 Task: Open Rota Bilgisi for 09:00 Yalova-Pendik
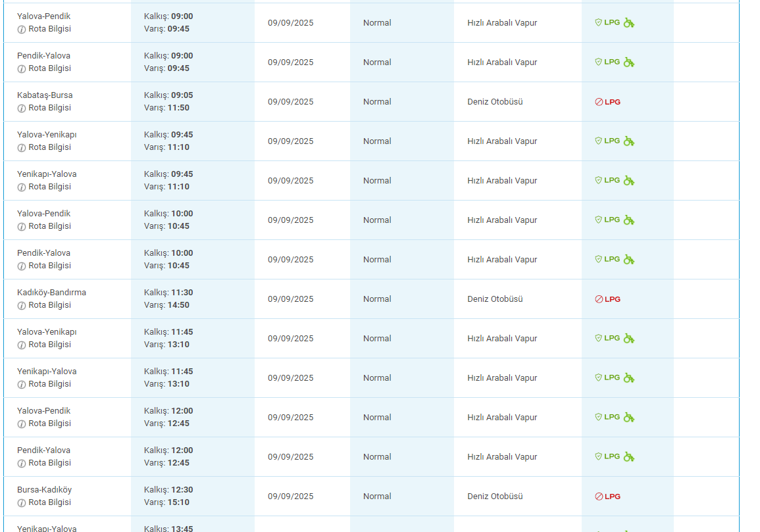49,29
